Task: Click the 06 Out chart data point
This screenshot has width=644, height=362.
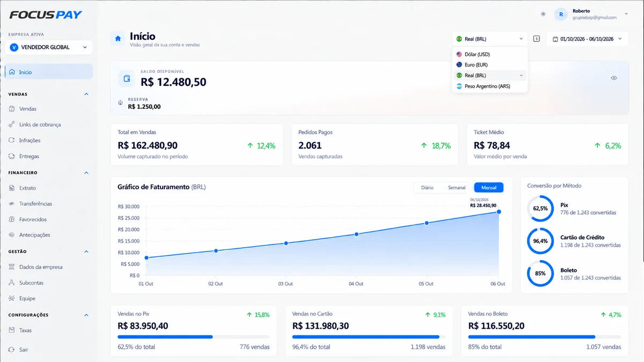Action: point(499,212)
